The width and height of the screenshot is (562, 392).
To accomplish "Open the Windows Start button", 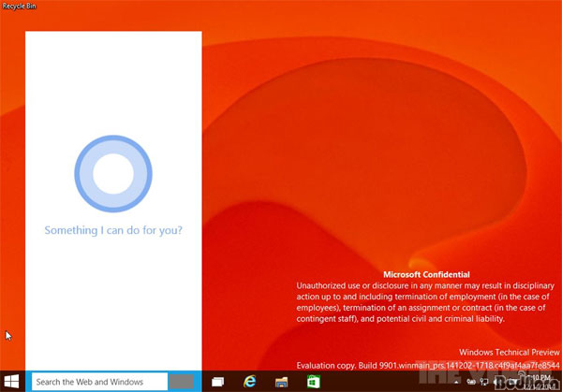I will coord(11,382).
